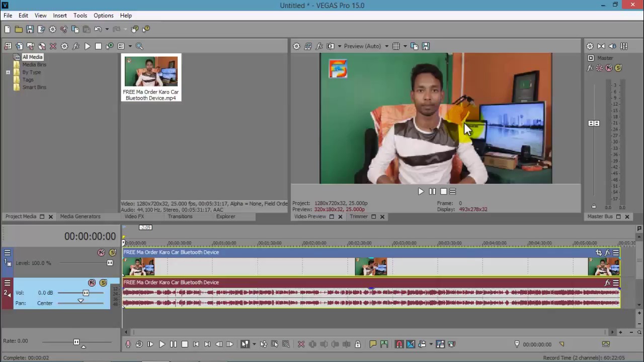Image resolution: width=644 pixels, height=362 pixels.
Task: Solo audio track 2
Action: coord(103,283)
